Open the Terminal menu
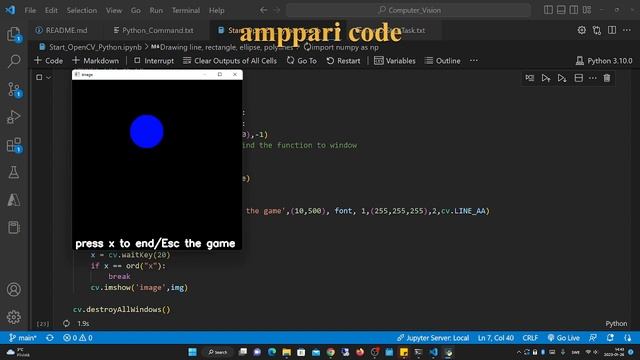Image resolution: width=640 pixels, height=360 pixels. (186, 10)
